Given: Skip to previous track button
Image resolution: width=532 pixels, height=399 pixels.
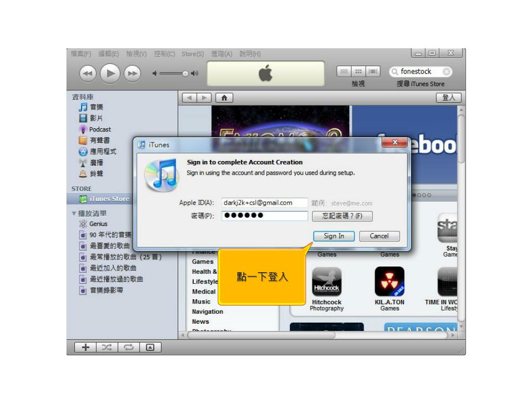Looking at the screenshot, I should pos(88,73).
